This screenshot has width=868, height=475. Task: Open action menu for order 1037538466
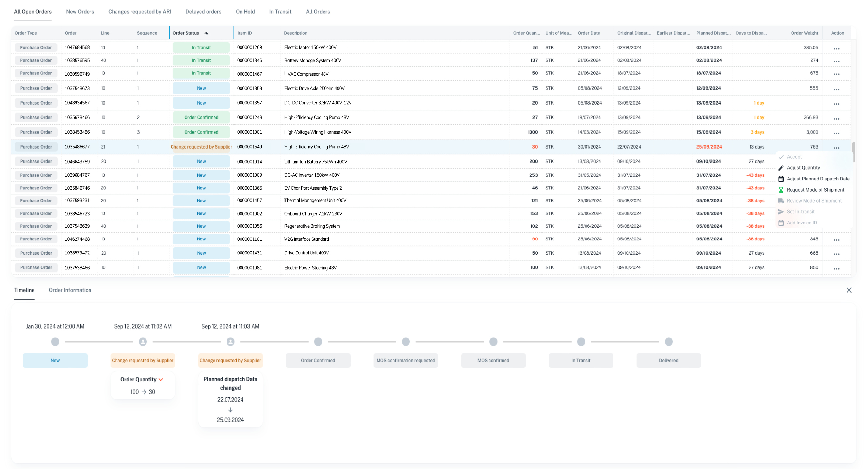point(836,268)
